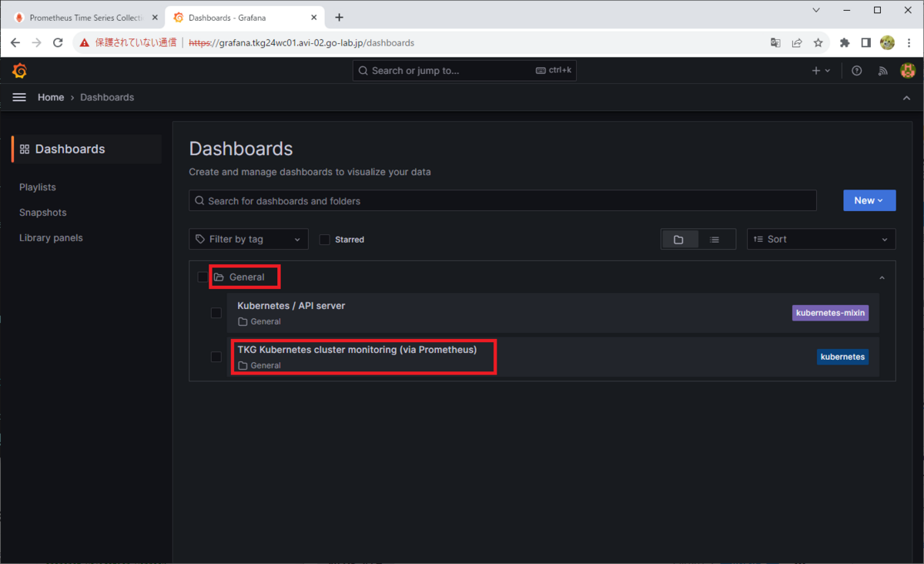The image size is (924, 564).
Task: Open Playlists in the sidebar
Action: click(38, 187)
